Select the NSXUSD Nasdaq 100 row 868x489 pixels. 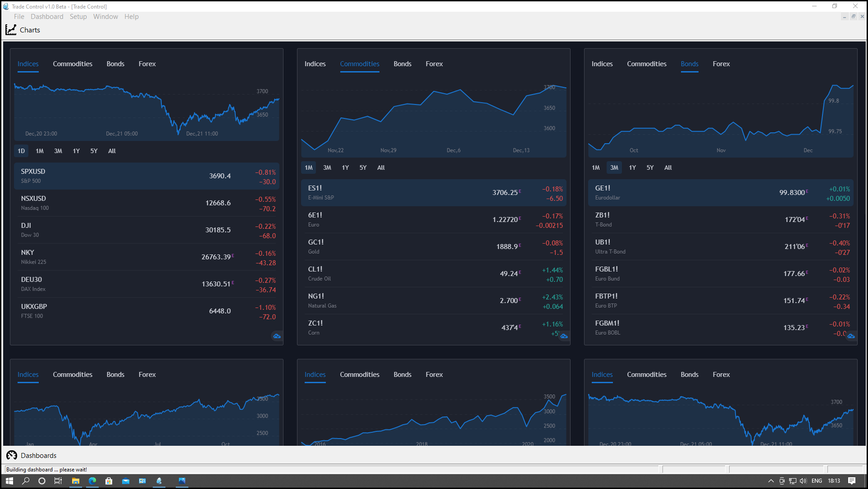(x=147, y=203)
